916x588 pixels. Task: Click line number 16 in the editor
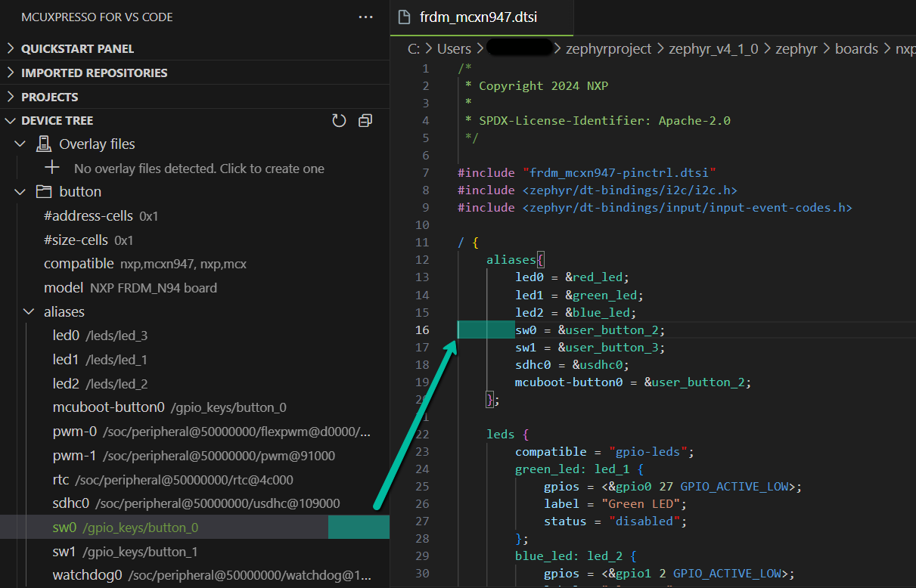[422, 330]
